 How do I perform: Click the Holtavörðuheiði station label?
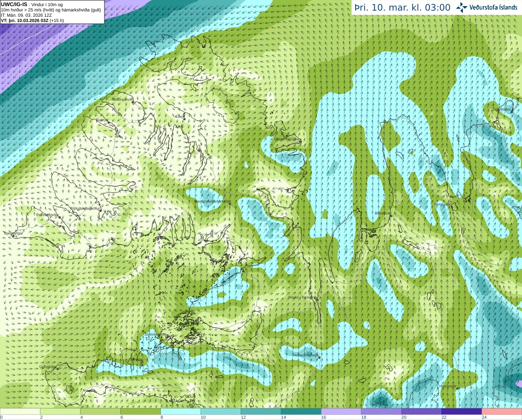pyautogui.click(x=306, y=355)
